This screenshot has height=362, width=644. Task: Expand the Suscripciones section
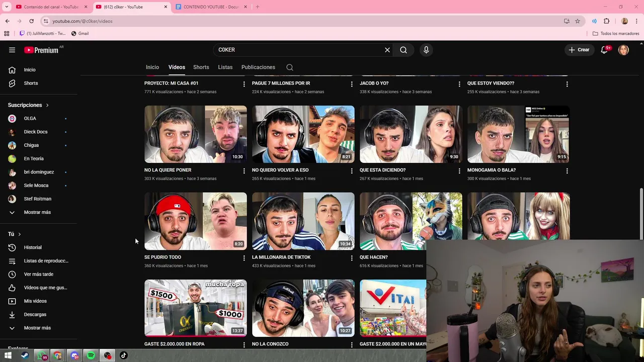[x=28, y=105]
